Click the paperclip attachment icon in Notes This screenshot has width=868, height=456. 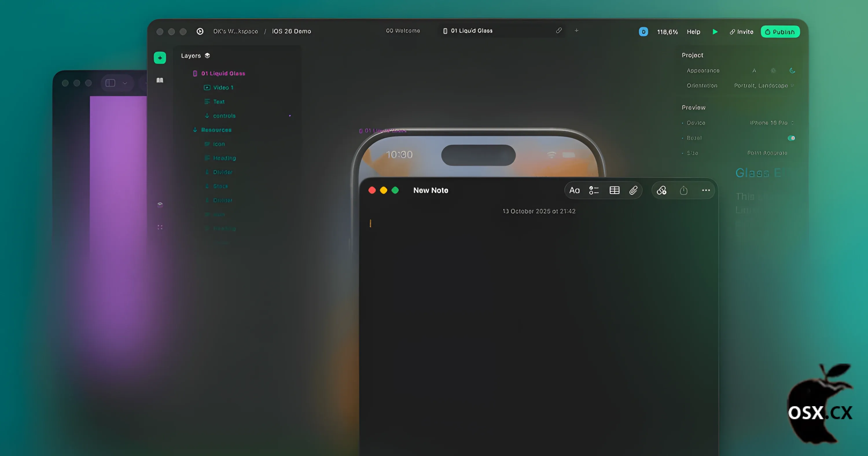(x=633, y=190)
